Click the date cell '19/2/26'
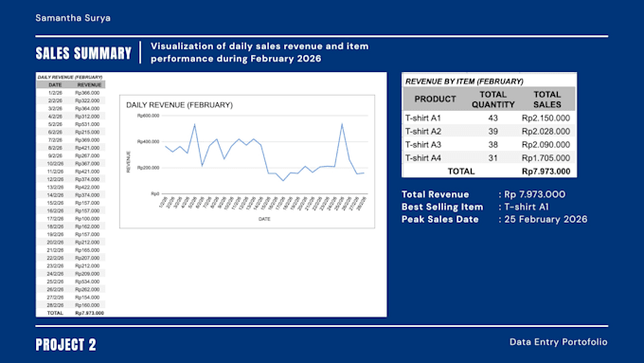This screenshot has width=644, height=363. pyautogui.click(x=55, y=234)
